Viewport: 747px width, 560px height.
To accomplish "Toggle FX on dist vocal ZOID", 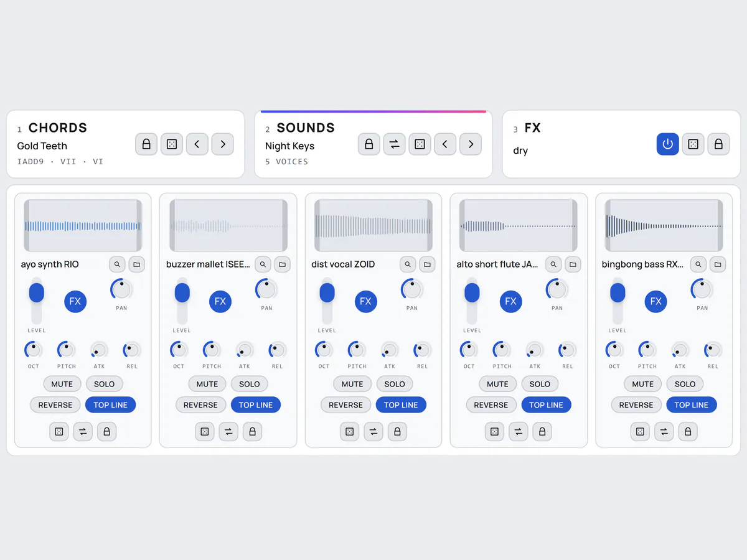I will click(x=366, y=301).
